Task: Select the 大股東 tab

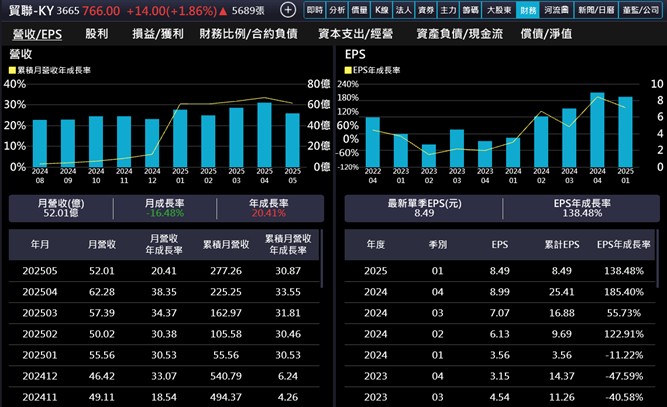Action: pos(499,10)
